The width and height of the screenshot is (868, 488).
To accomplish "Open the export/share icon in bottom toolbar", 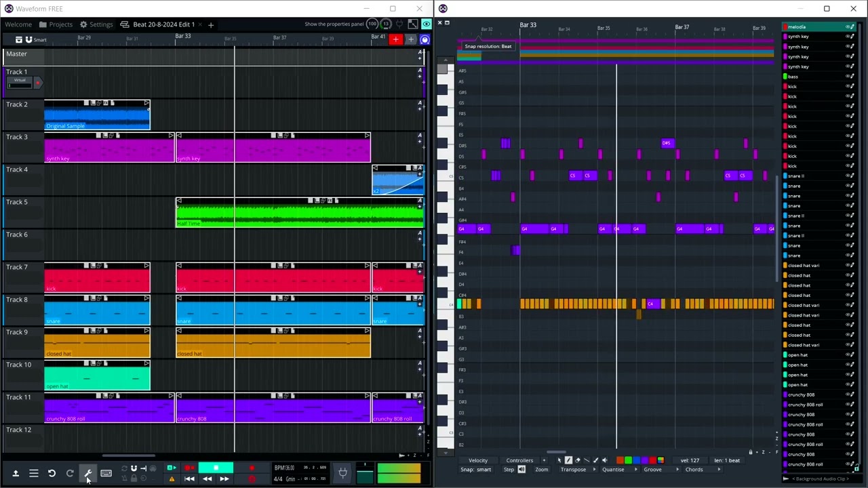I will point(15,473).
